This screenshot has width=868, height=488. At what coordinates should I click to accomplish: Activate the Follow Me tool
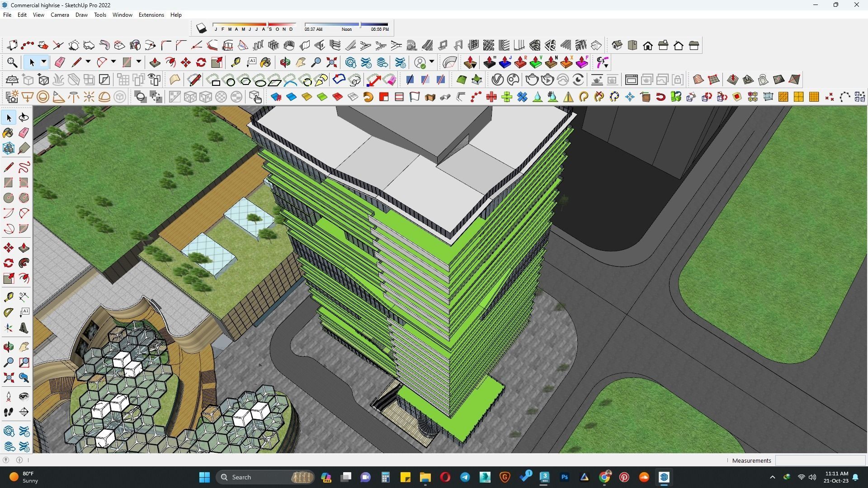24,263
